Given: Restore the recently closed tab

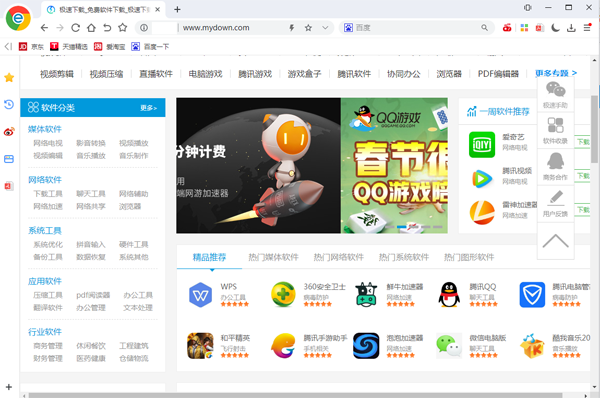Looking at the screenshot, I should coord(107,28).
